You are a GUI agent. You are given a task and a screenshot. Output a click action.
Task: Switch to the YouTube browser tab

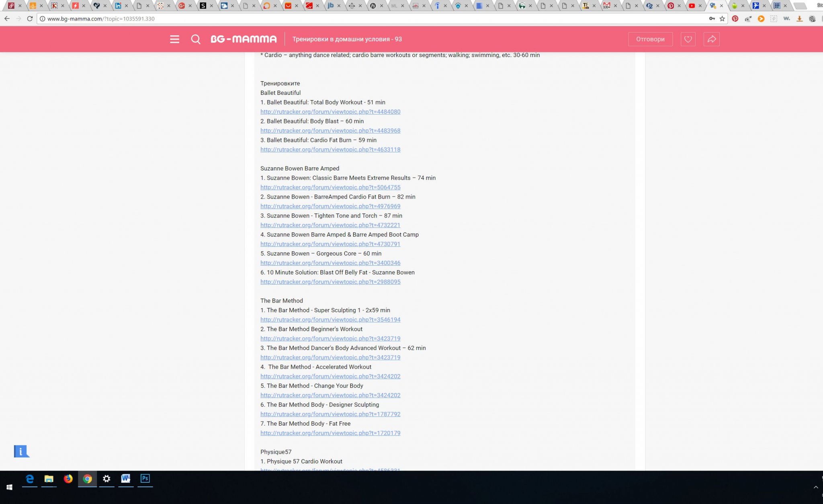[692, 6]
